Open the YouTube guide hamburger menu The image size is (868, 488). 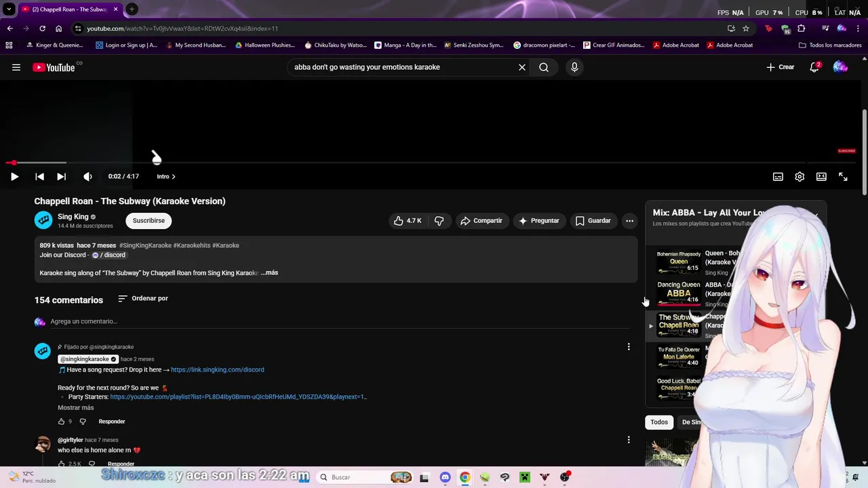(16, 67)
